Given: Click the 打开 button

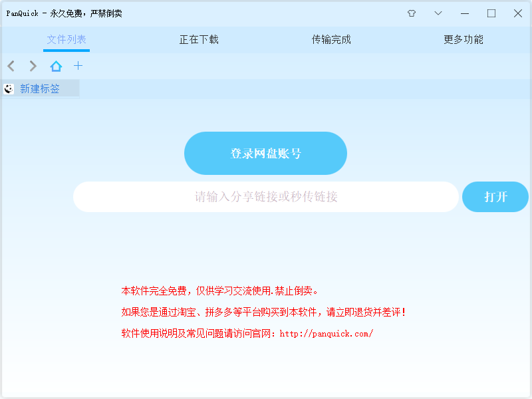Looking at the screenshot, I should point(495,197).
